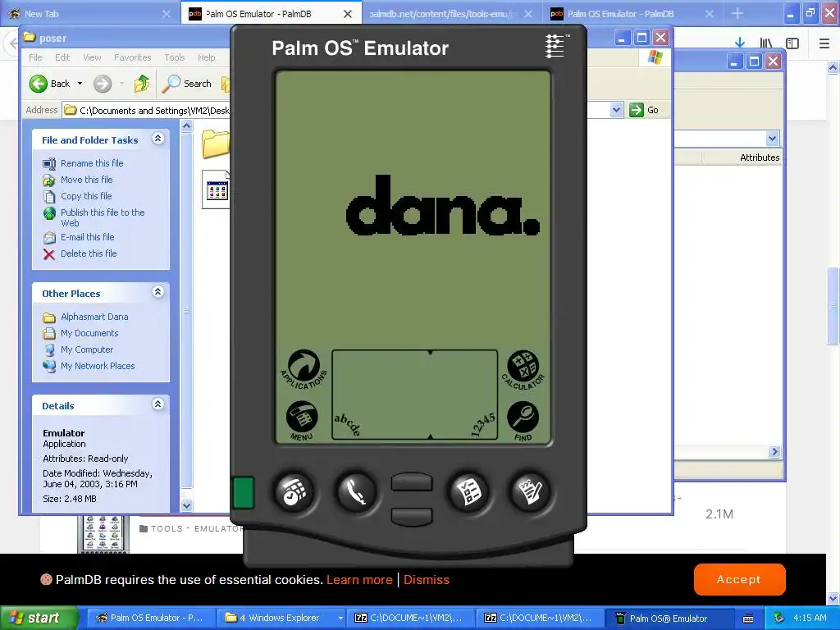Image resolution: width=840 pixels, height=630 pixels.
Task: Click task pane scrollbar down arrow
Action: (186, 505)
